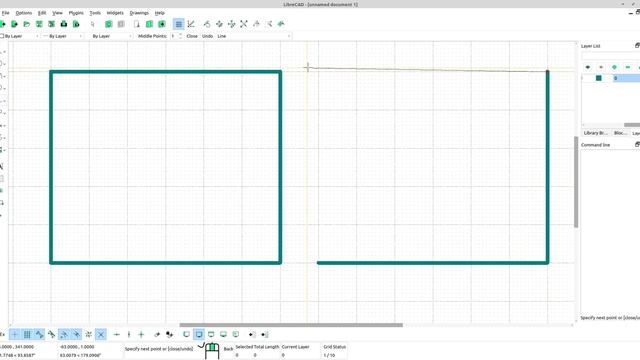Open the File menu
Image resolution: width=640 pixels, height=360 pixels.
pyautogui.click(x=5, y=13)
